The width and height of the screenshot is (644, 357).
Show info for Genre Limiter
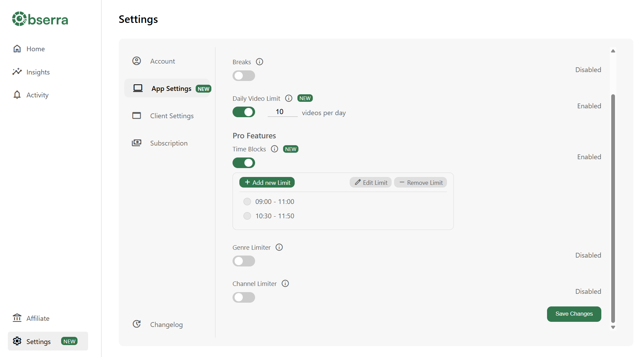279,247
